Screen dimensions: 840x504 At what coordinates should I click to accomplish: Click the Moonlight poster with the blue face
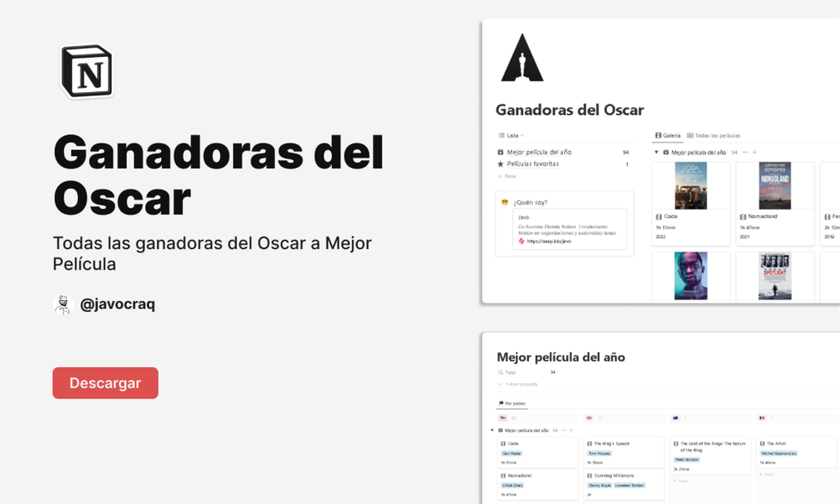click(x=690, y=276)
